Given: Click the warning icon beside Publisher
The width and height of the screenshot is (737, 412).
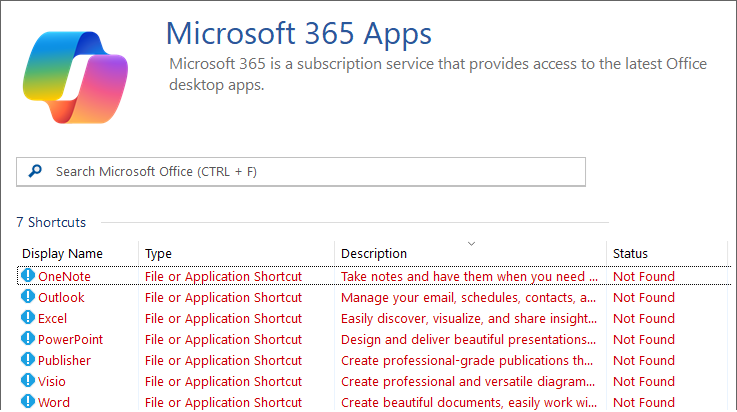Looking at the screenshot, I should click(x=28, y=360).
